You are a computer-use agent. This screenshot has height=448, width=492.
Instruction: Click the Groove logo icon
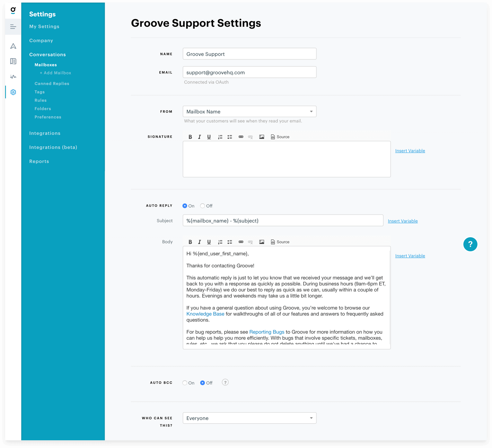click(x=13, y=10)
